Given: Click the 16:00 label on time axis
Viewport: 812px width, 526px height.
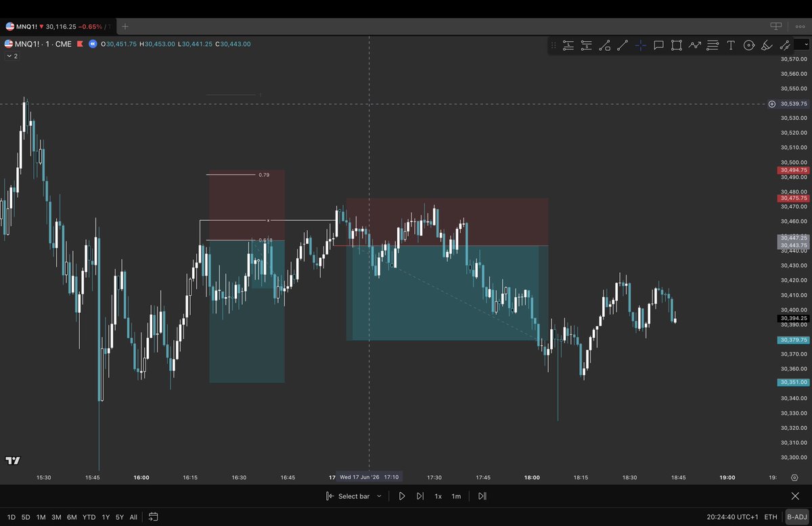Looking at the screenshot, I should click(141, 477).
